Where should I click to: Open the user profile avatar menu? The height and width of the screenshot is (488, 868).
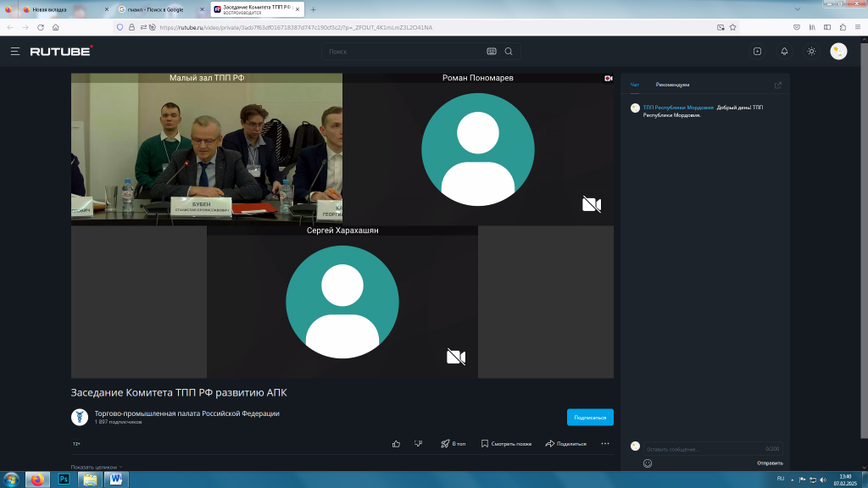pos(838,52)
